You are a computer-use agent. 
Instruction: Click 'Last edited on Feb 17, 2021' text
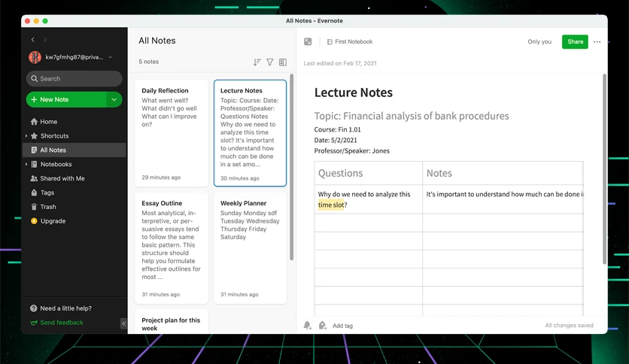point(340,63)
